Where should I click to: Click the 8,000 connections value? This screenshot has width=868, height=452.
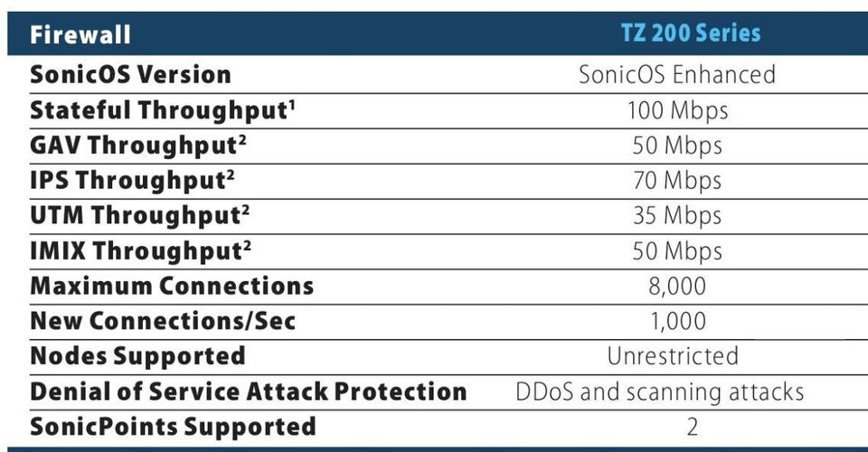click(x=677, y=287)
